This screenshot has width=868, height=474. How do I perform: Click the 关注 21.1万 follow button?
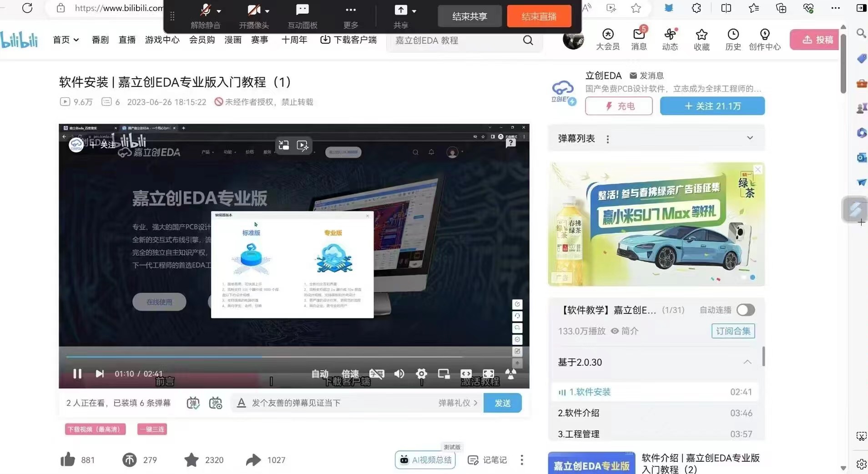pyautogui.click(x=712, y=106)
